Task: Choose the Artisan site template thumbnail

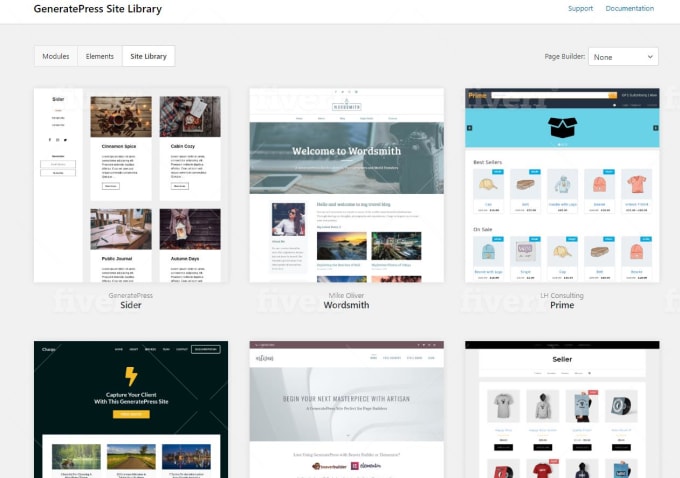Action: pos(347,409)
